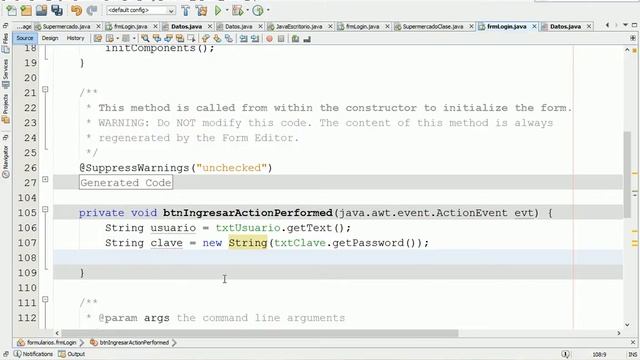Jump to the Previous Bookmark icon
Screen dimensions: 640x360
[x=205, y=39]
